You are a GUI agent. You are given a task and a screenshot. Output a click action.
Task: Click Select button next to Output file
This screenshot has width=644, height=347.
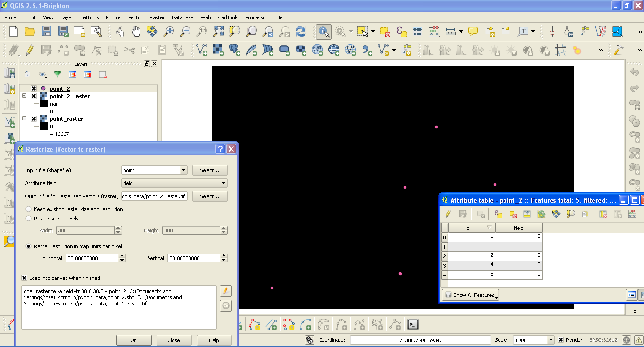click(210, 196)
